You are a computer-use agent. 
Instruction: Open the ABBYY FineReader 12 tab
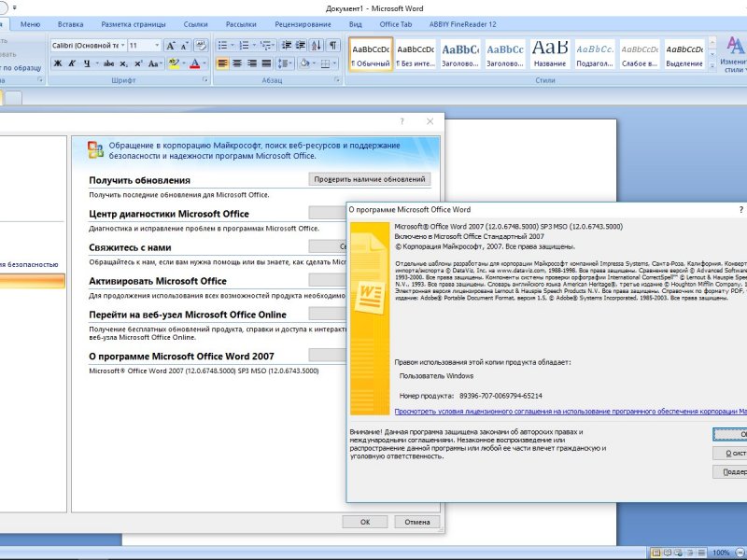462,24
